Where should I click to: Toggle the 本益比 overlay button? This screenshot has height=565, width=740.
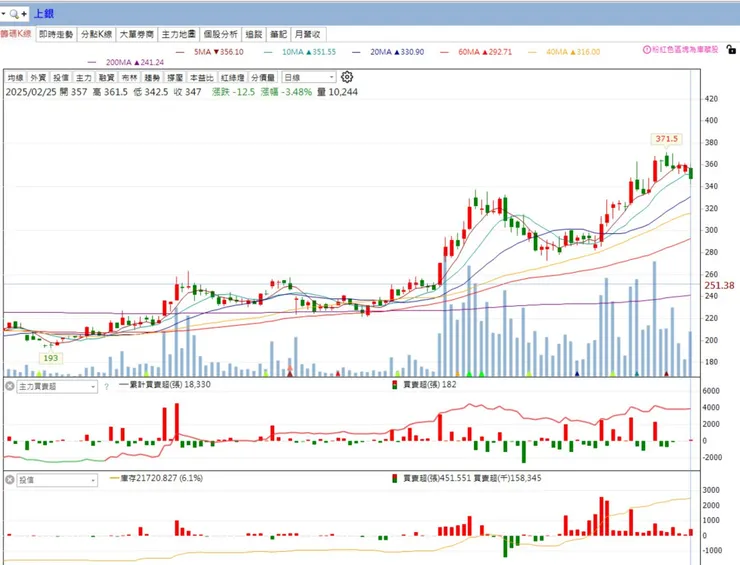coord(202,77)
